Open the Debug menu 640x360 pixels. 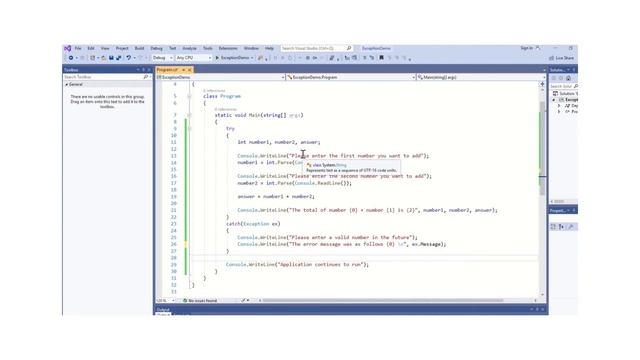point(156,48)
